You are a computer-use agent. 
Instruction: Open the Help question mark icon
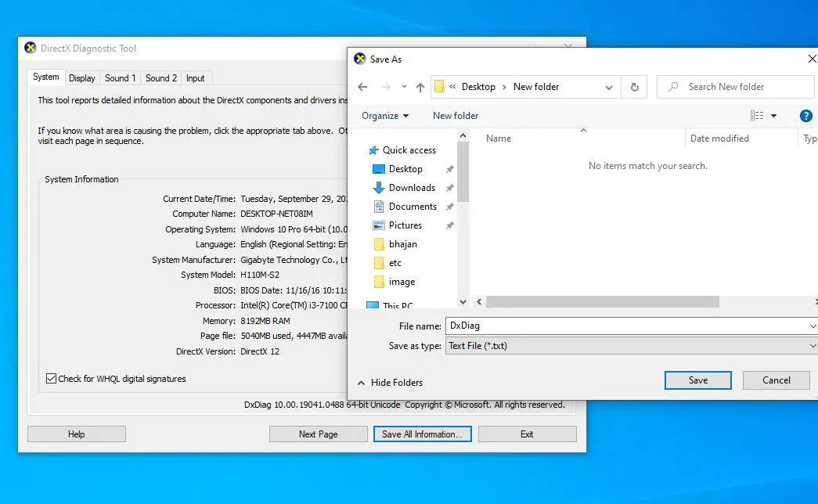(x=806, y=116)
